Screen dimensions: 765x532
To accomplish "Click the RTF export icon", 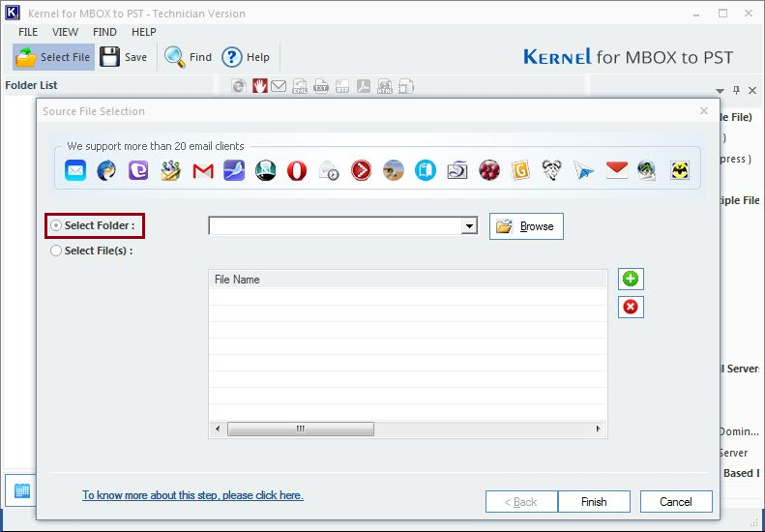I will pos(342,86).
